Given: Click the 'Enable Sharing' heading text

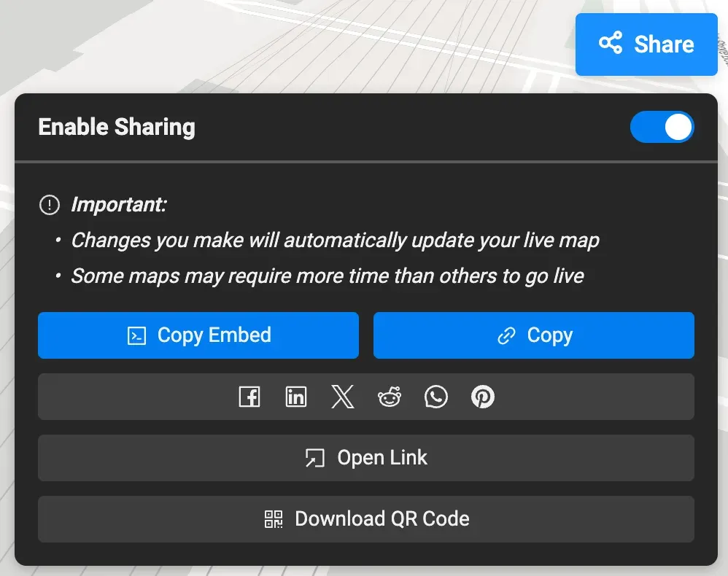Looking at the screenshot, I should click(x=117, y=127).
